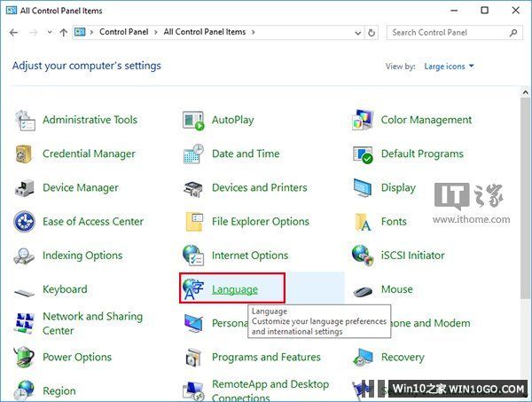Open the iSCSI Initiator icon
This screenshot has width=532, height=402.
point(363,256)
